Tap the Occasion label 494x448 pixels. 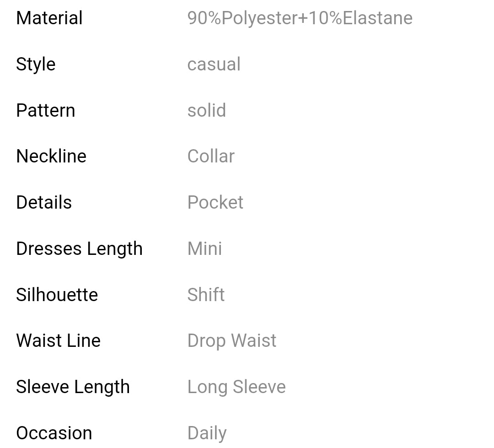[54, 433]
